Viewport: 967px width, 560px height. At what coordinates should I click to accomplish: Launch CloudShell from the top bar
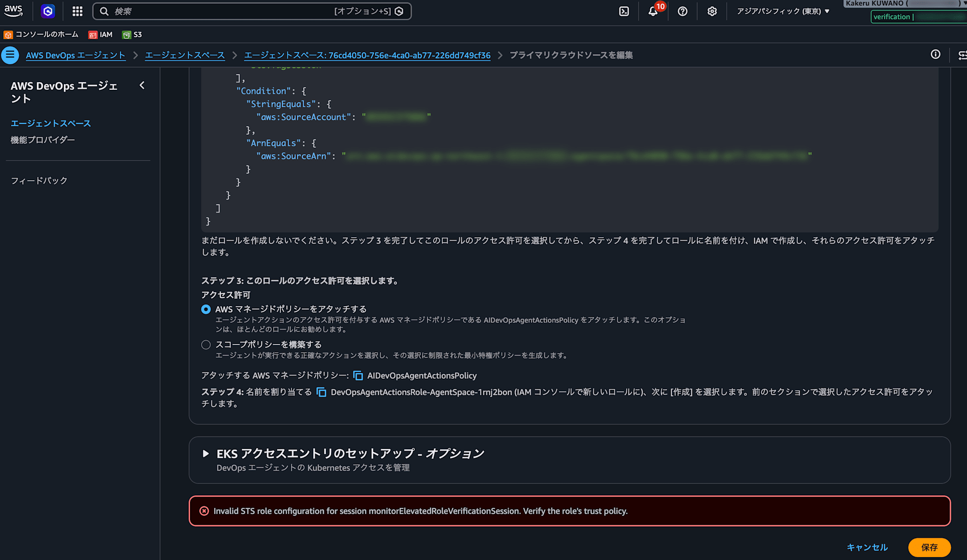click(x=624, y=11)
